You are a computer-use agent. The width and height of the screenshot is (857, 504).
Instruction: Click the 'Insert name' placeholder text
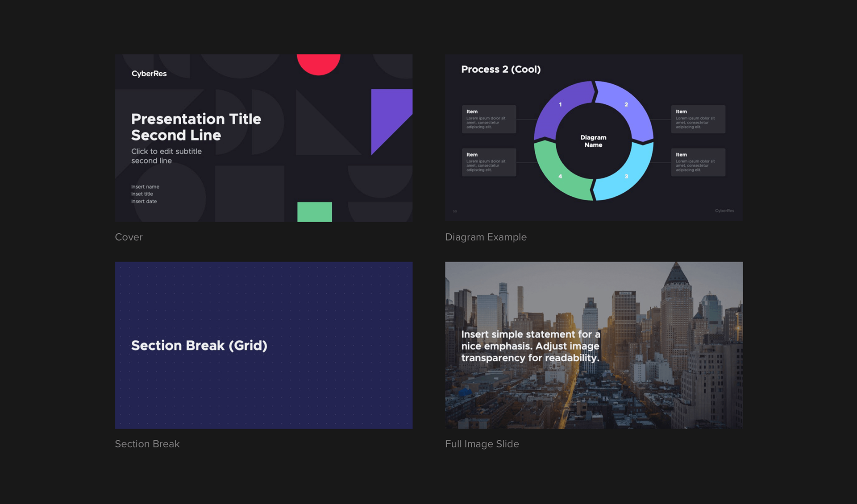pyautogui.click(x=145, y=186)
